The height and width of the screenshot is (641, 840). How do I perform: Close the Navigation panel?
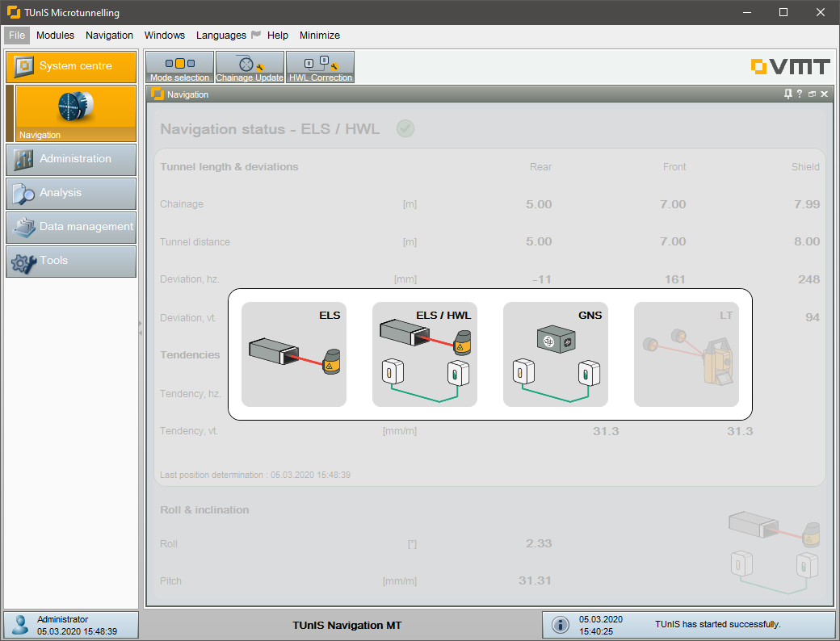click(x=825, y=94)
